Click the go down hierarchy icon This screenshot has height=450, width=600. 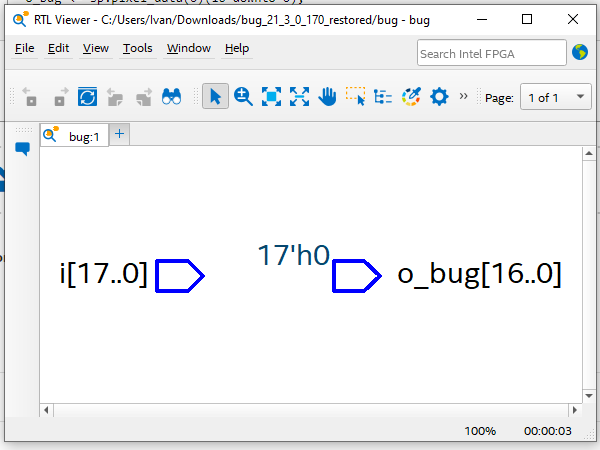[144, 96]
